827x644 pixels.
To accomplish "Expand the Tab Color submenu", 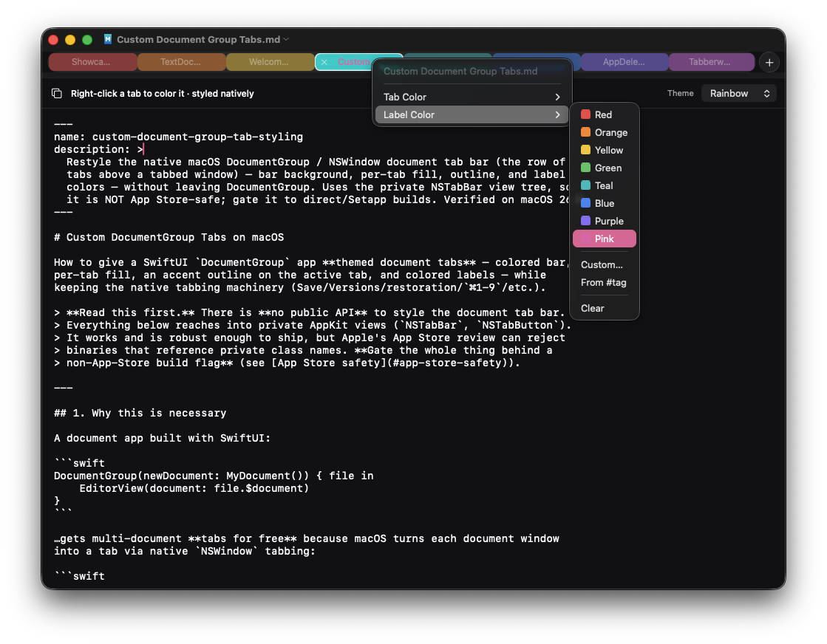I will pyautogui.click(x=472, y=97).
